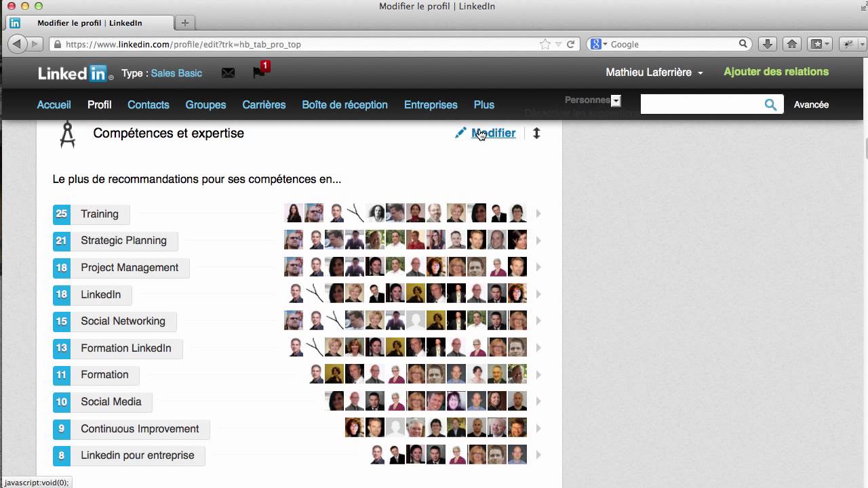Open Google search engine dropdown
Image resolution: width=868 pixels, height=488 pixels.
tap(599, 44)
